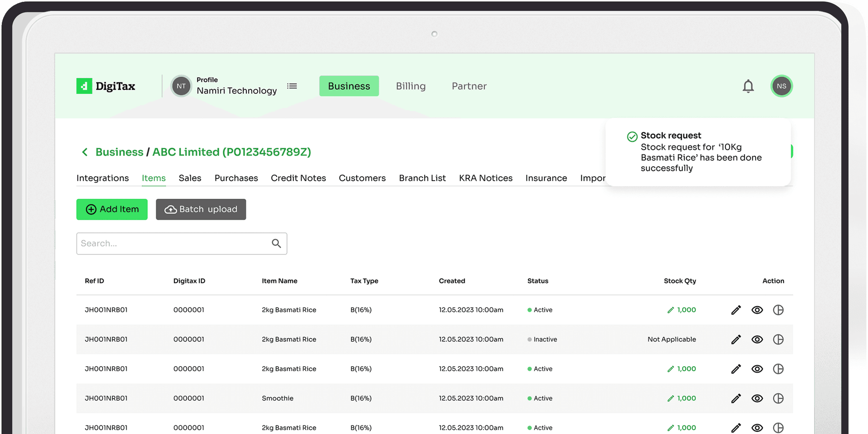868x434 pixels.
Task: Open notifications via the bell icon
Action: tap(748, 86)
